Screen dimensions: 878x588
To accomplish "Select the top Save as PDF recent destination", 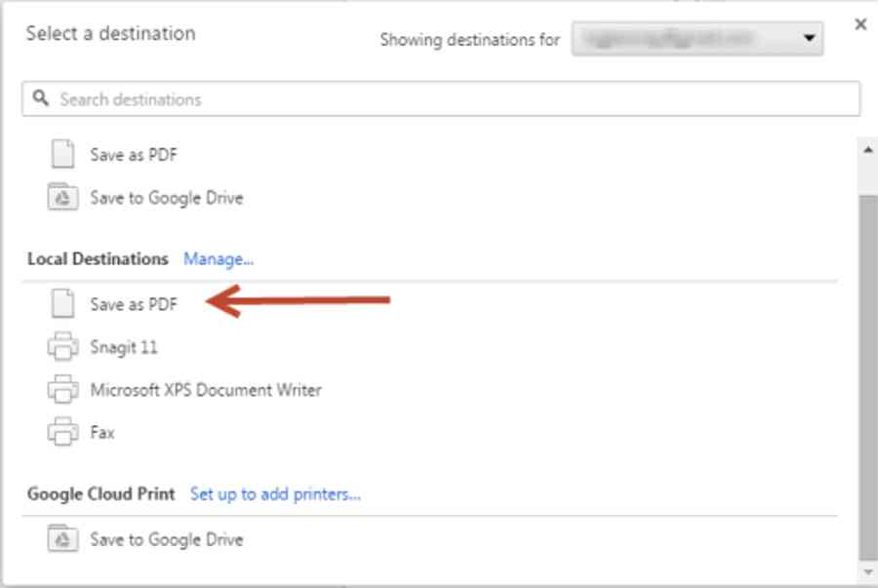I will pyautogui.click(x=134, y=155).
